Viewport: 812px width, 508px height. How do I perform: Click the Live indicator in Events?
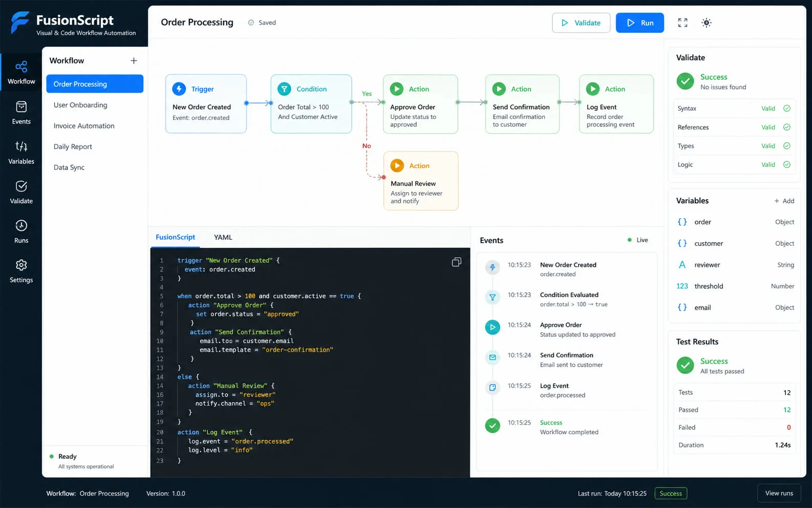click(638, 240)
